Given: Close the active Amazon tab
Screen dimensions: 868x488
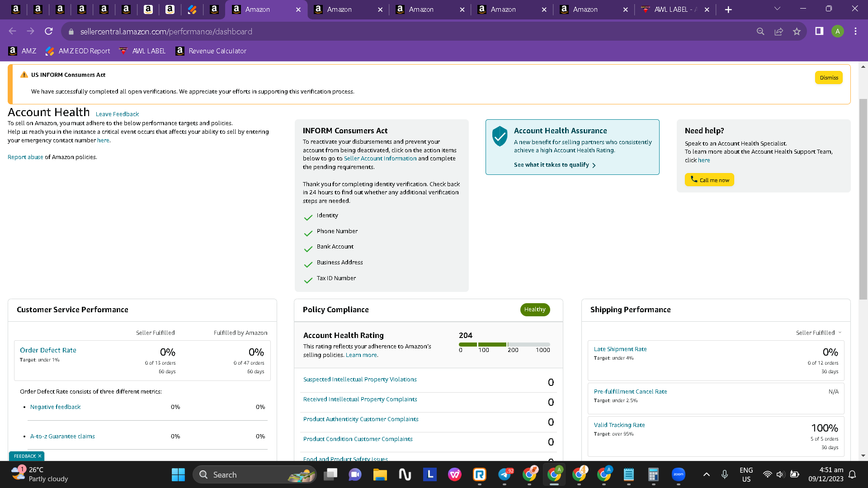Looking at the screenshot, I should click(298, 9).
